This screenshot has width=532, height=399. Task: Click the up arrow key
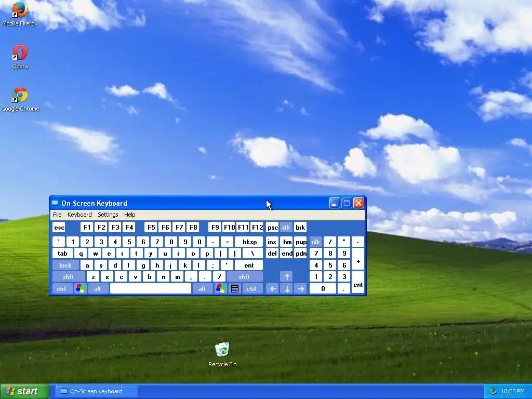click(287, 277)
